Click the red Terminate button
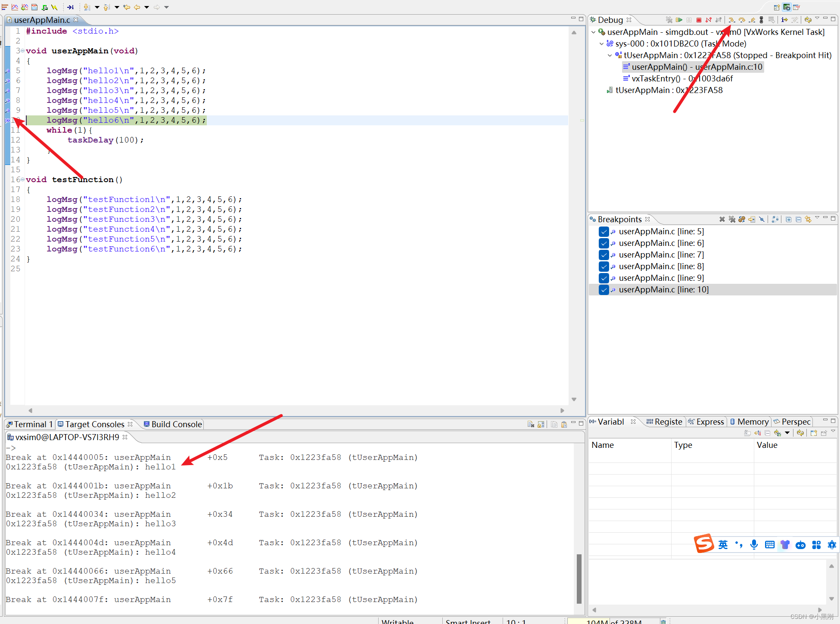Image resolution: width=840 pixels, height=624 pixels. (699, 20)
